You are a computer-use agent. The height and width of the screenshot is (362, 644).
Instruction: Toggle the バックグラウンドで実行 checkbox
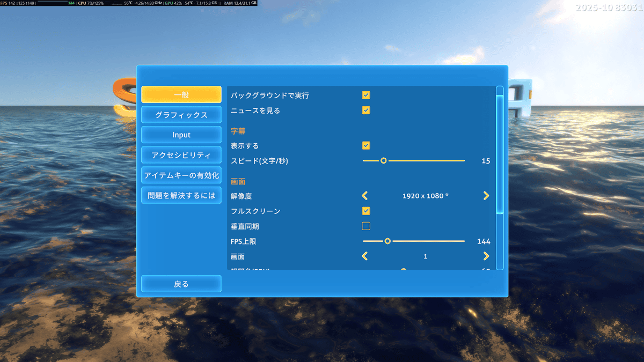(366, 95)
